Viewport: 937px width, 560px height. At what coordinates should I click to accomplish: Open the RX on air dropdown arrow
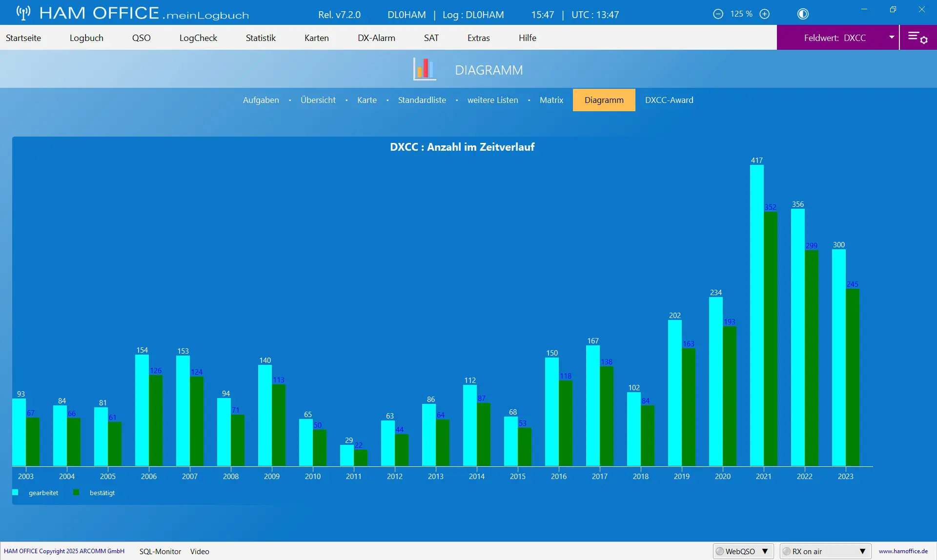tap(863, 551)
